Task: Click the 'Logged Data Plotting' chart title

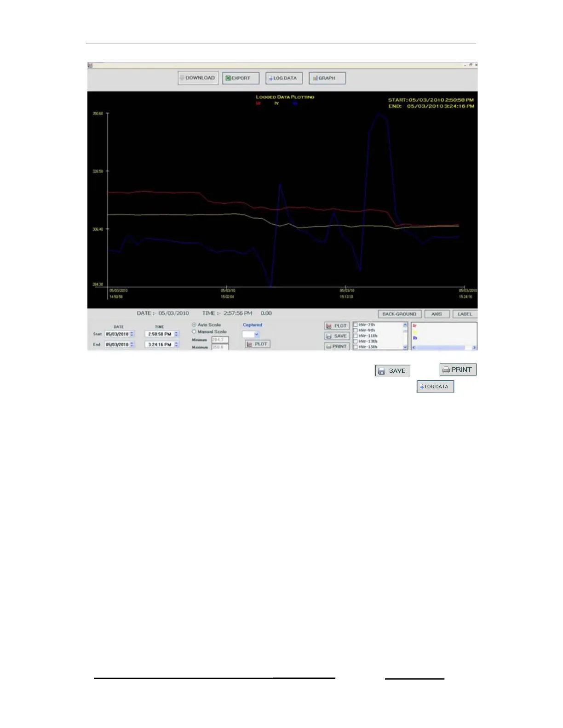Action: point(285,97)
